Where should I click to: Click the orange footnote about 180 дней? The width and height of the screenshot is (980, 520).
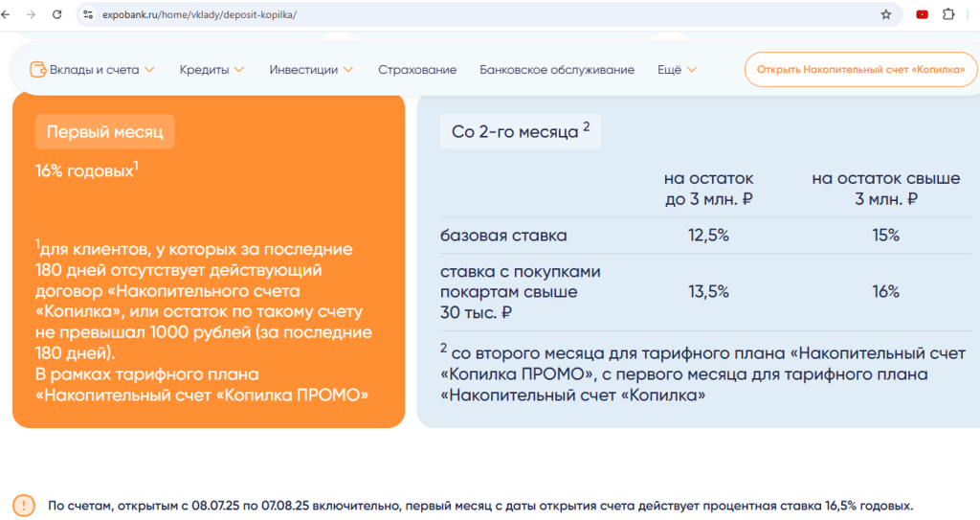[x=204, y=321]
